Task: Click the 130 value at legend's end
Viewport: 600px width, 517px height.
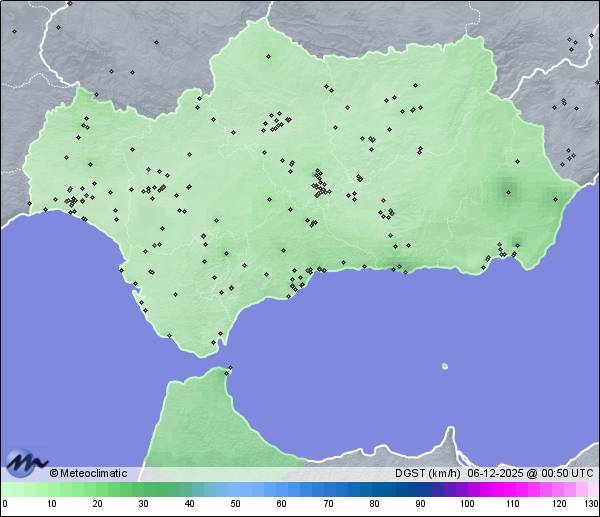Action: [591, 504]
